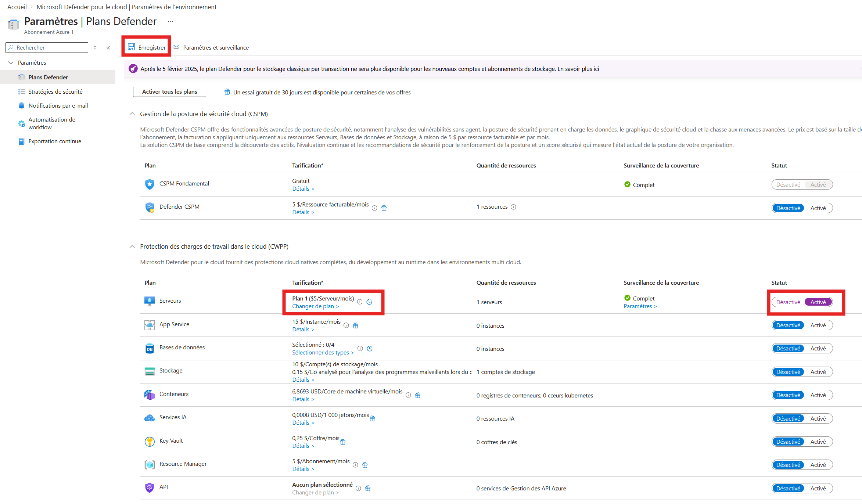Image resolution: width=862 pixels, height=504 pixels.
Task: Set Conteneurs status to Activé
Action: click(x=818, y=395)
